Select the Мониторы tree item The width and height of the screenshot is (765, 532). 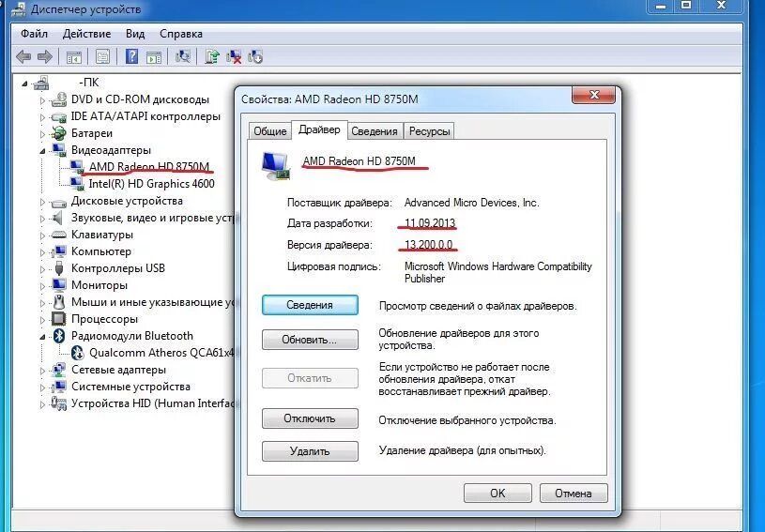click(99, 285)
